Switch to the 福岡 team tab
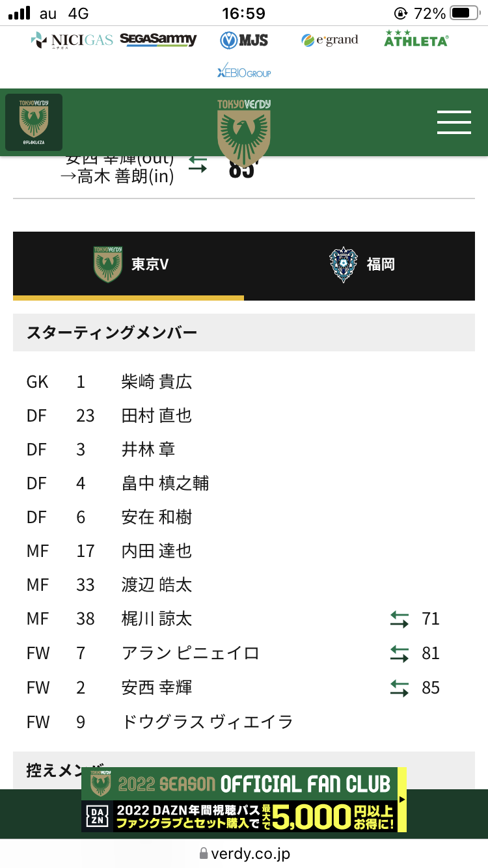Viewport: 488px width, 868px height. point(360,265)
